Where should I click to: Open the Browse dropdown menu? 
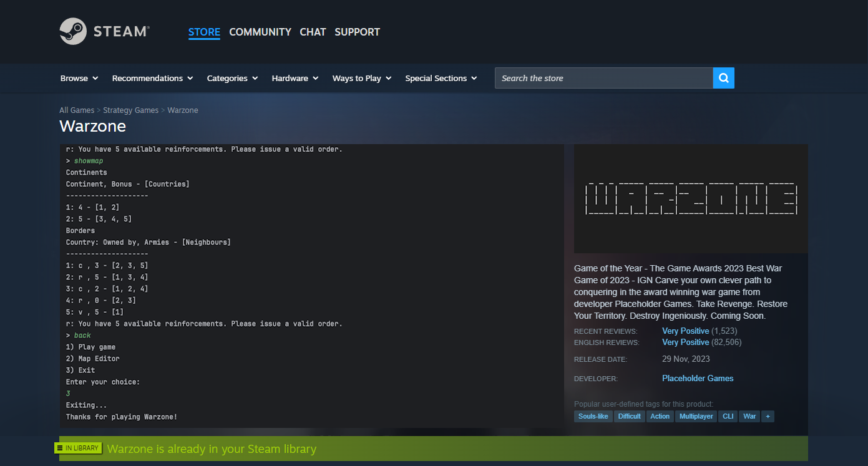click(79, 78)
